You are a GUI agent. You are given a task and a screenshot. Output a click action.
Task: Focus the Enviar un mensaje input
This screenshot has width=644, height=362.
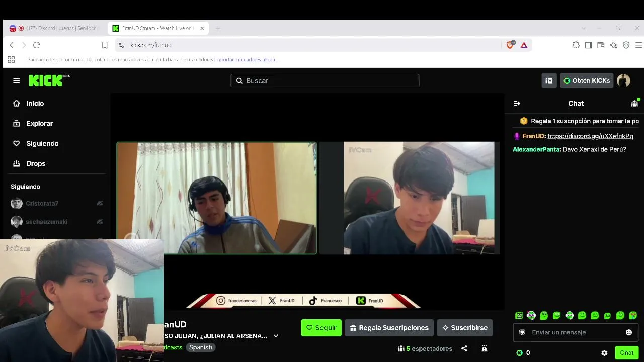576,332
